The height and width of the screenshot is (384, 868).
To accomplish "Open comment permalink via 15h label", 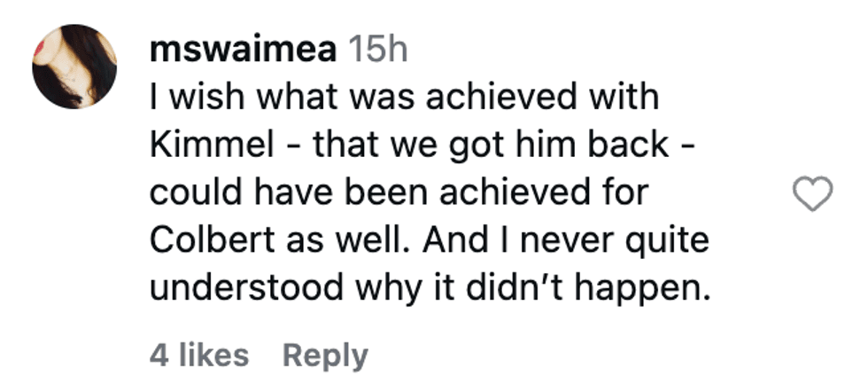I will coord(378,51).
